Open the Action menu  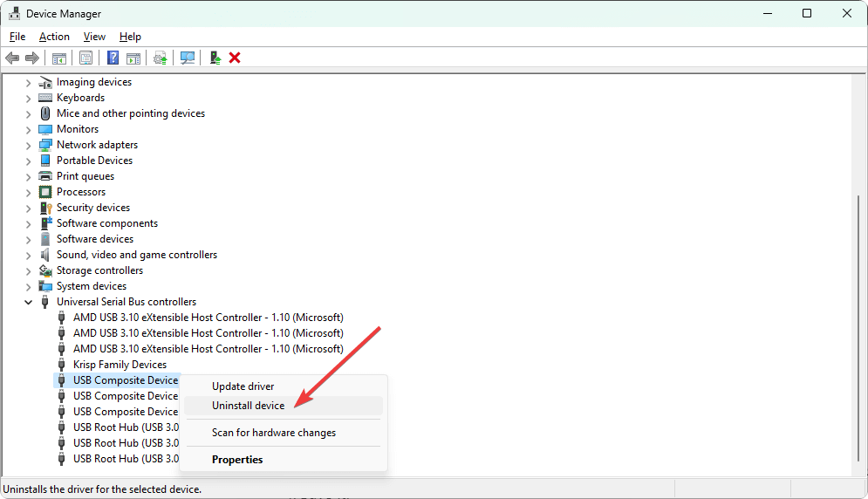[54, 37]
